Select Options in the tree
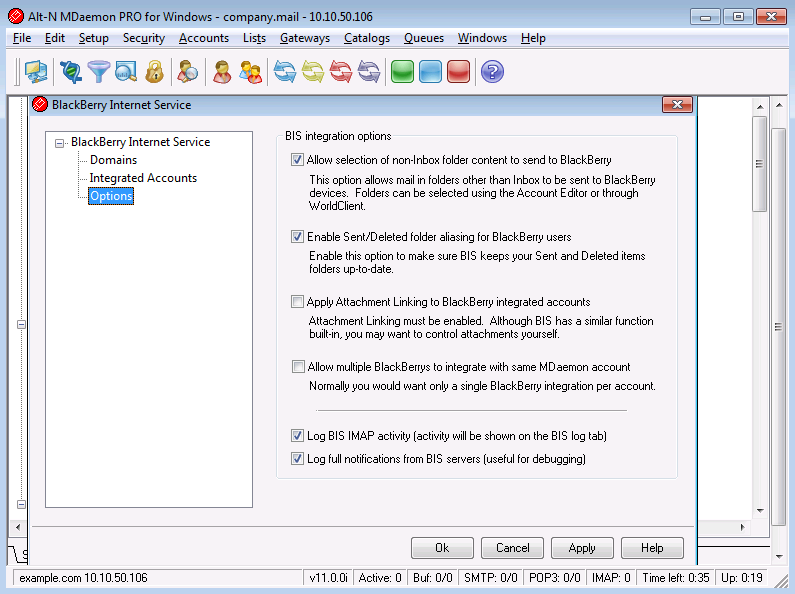This screenshot has height=594, width=795. [111, 196]
